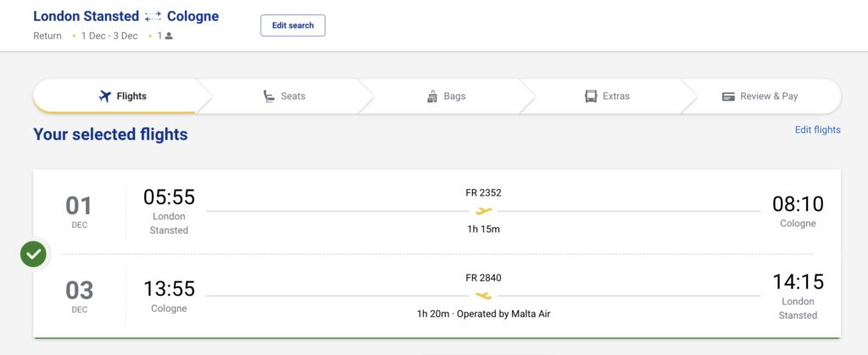Click the credit card icon in Review & Pay
Image resolution: width=868 pixels, height=355 pixels.
pyautogui.click(x=728, y=97)
